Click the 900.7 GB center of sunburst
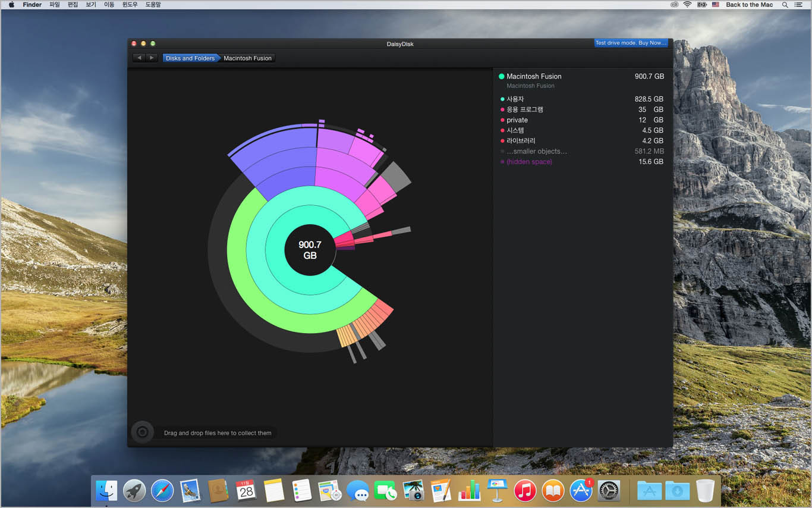Viewport: 812px width, 508px height. point(310,250)
